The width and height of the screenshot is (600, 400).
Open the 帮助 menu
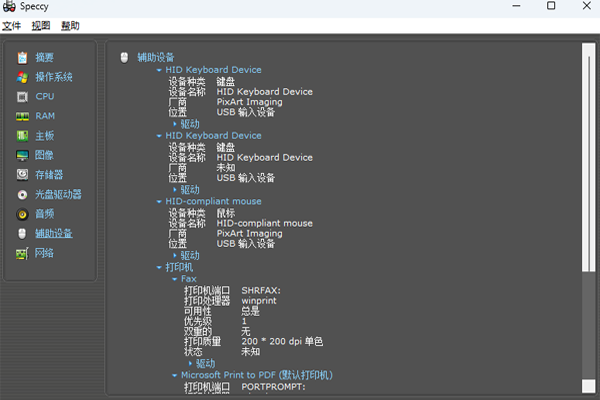(70, 26)
